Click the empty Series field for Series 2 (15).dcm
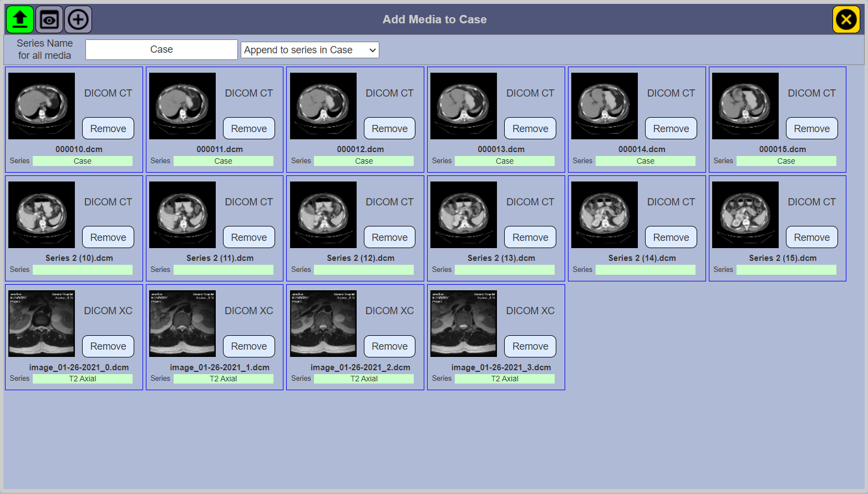Image resolution: width=868 pixels, height=494 pixels. (786, 269)
